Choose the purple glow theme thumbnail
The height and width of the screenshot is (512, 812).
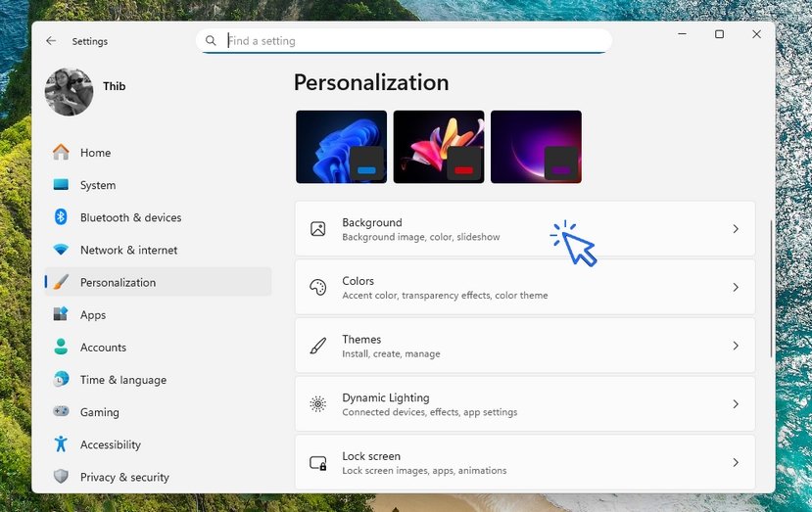tap(536, 146)
